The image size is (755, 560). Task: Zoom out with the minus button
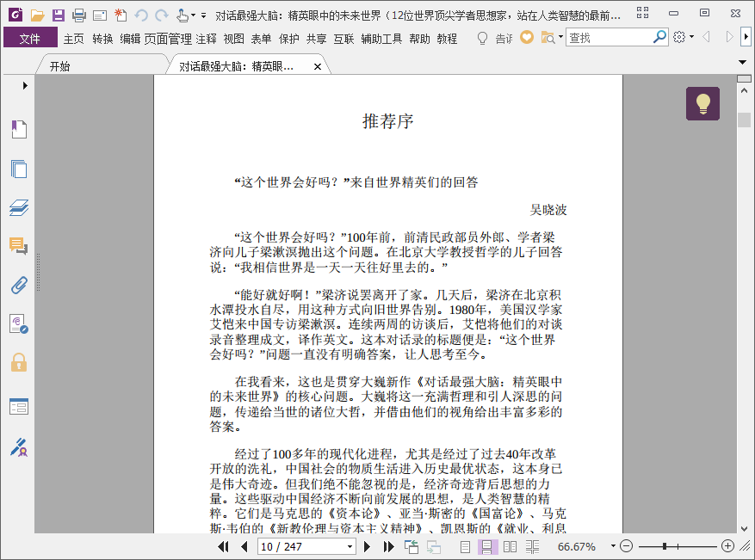click(x=626, y=546)
